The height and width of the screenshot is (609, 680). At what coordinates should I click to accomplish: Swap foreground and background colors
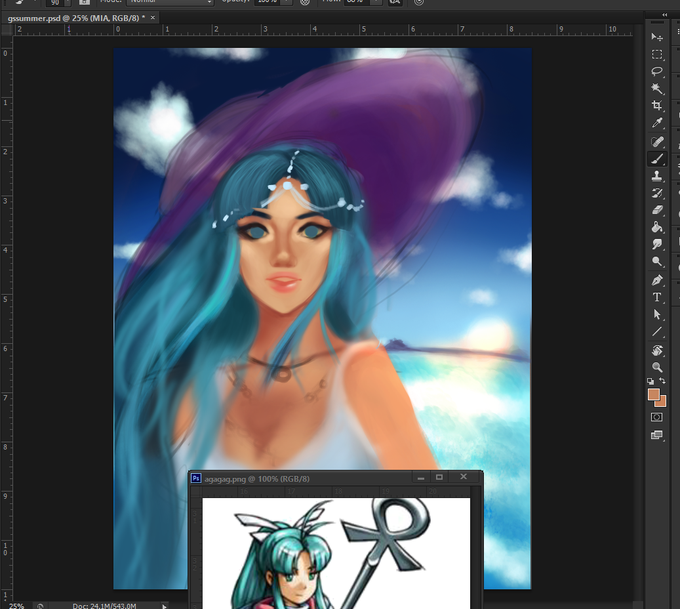(663, 381)
